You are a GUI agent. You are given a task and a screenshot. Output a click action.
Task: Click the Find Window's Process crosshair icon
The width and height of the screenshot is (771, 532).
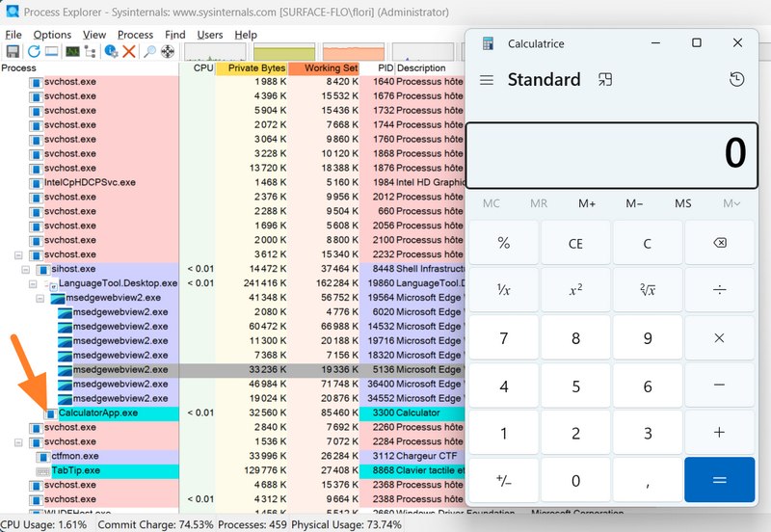(x=167, y=51)
